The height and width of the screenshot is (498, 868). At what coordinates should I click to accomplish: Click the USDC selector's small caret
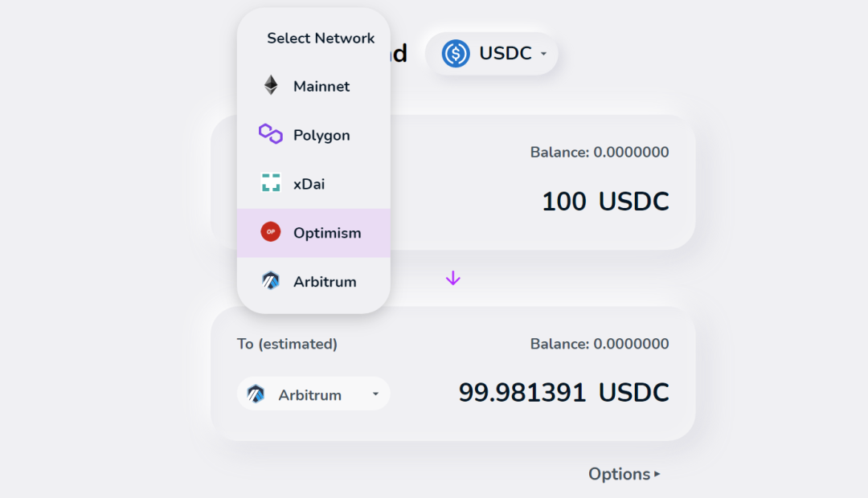coord(543,54)
